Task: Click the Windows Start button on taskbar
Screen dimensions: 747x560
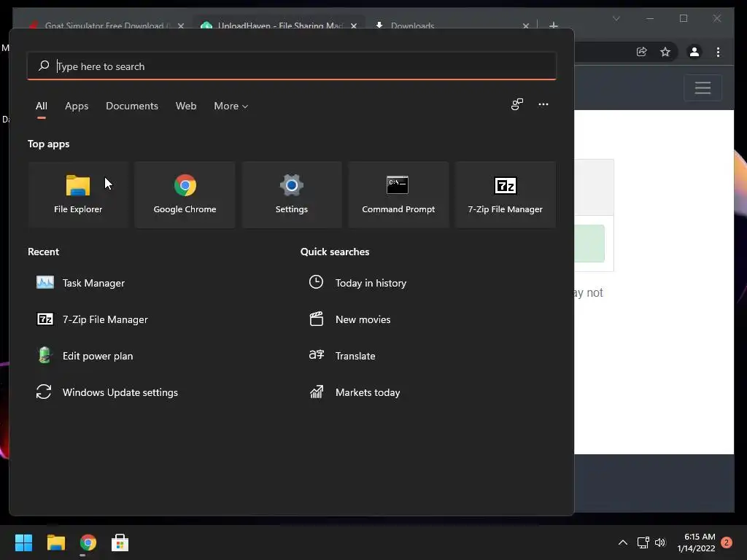Action: click(x=23, y=542)
